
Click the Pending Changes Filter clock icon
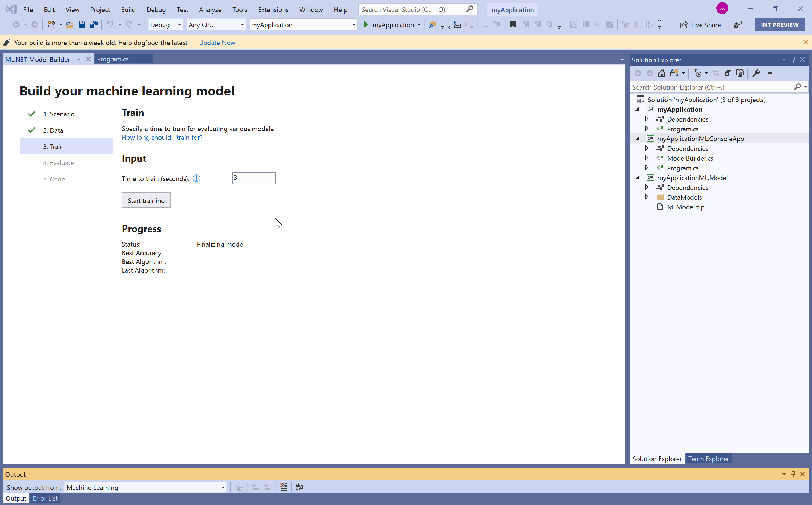[698, 73]
